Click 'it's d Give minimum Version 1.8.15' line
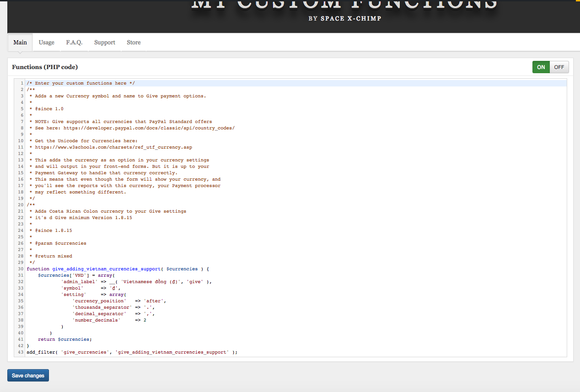This screenshot has width=580, height=392. pos(81,218)
